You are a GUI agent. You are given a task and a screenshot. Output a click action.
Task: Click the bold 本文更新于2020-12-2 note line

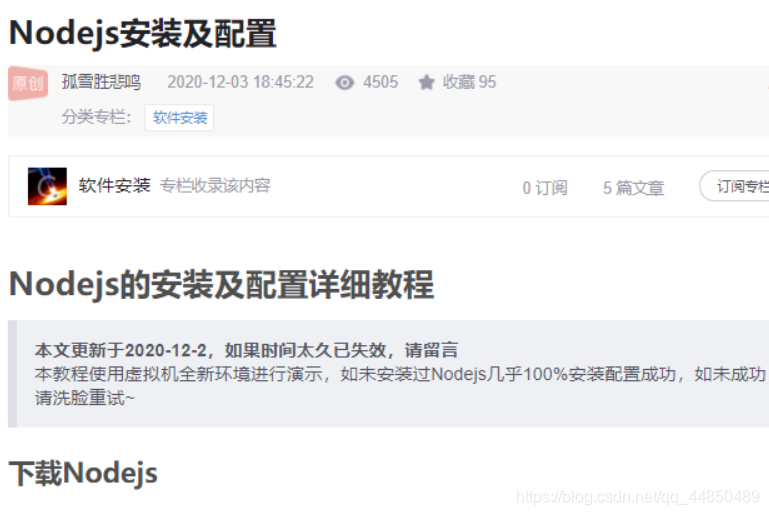[246, 350]
